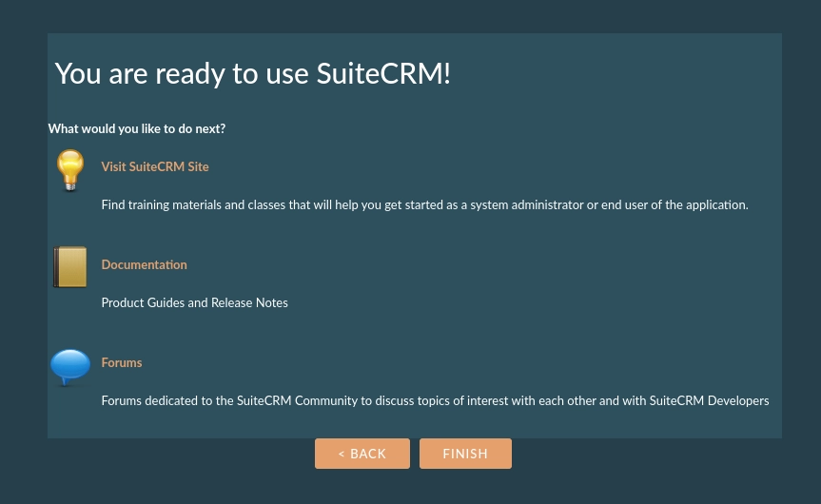Click the 'Forums dedicated to the SuiteCRM Community' description
This screenshot has height=504, width=821.
[435, 401]
